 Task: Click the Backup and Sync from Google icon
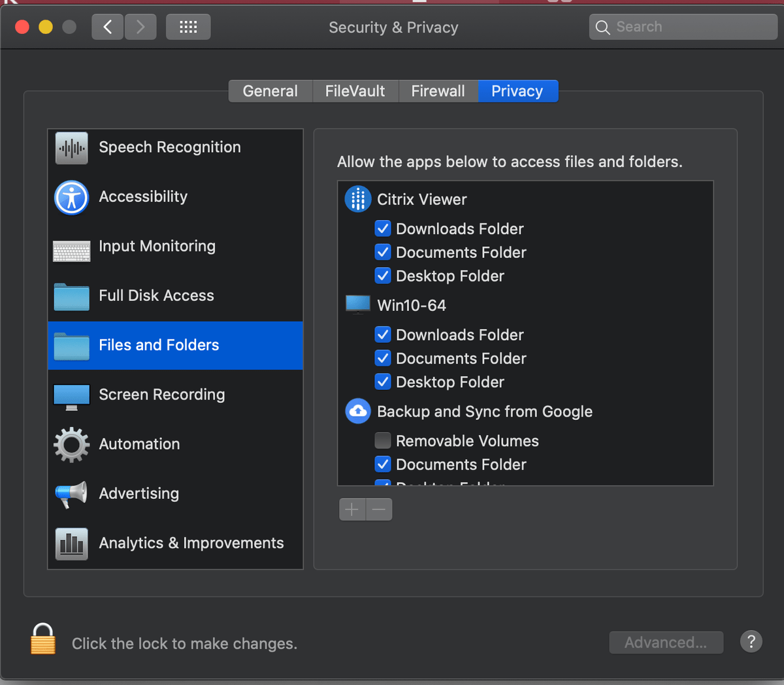[357, 411]
